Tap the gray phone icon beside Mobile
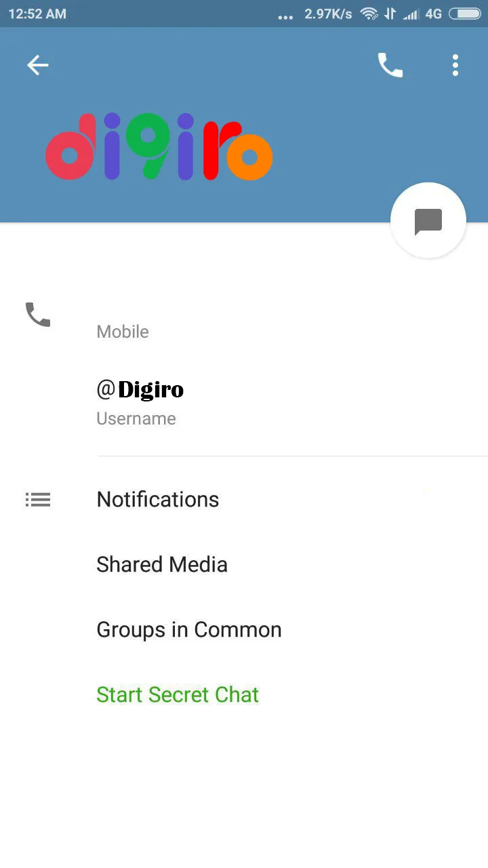The image size is (488, 868). [x=38, y=315]
